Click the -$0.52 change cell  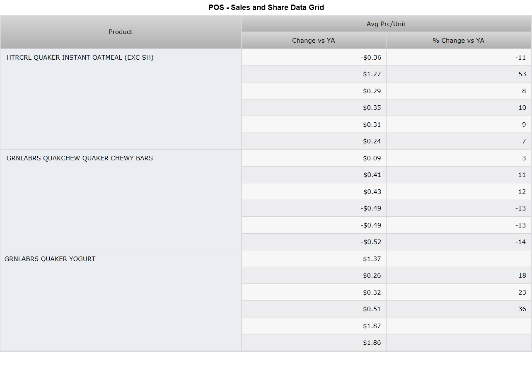[314, 242]
